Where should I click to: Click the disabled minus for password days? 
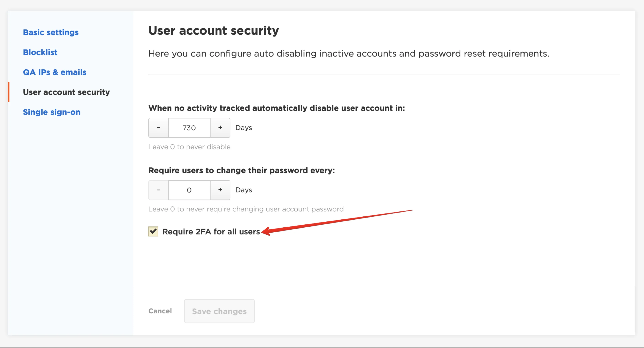pyautogui.click(x=159, y=190)
